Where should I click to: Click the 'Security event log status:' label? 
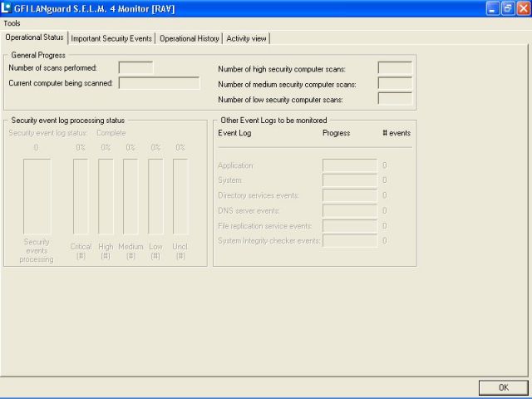click(48, 133)
